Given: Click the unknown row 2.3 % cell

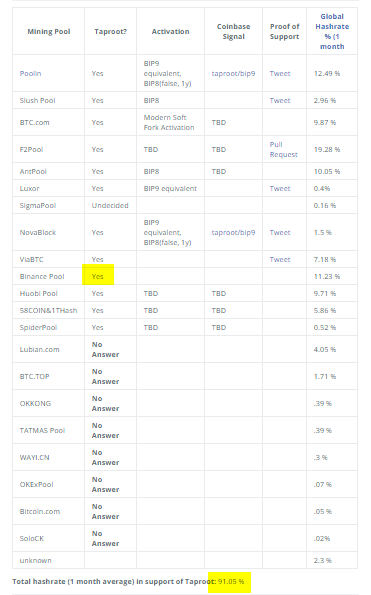Looking at the screenshot, I should click(x=323, y=560).
